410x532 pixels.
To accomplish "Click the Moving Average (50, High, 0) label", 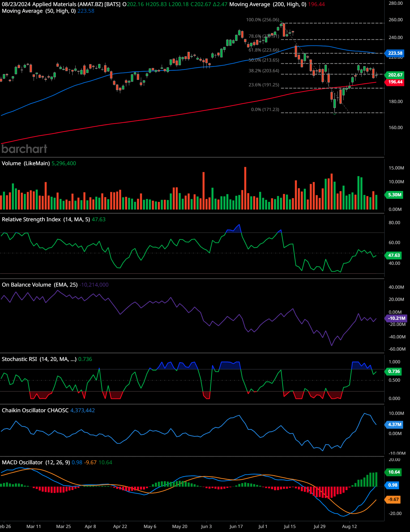I will [x=39, y=11].
